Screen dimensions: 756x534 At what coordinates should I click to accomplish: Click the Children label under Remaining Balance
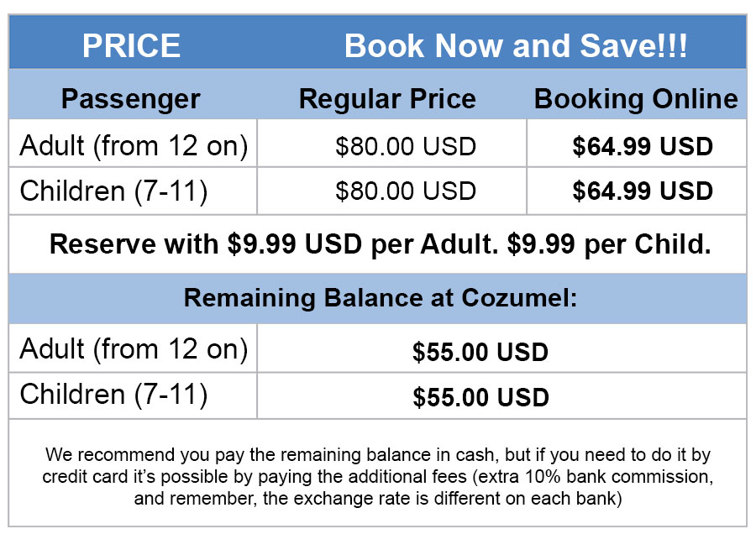[113, 394]
